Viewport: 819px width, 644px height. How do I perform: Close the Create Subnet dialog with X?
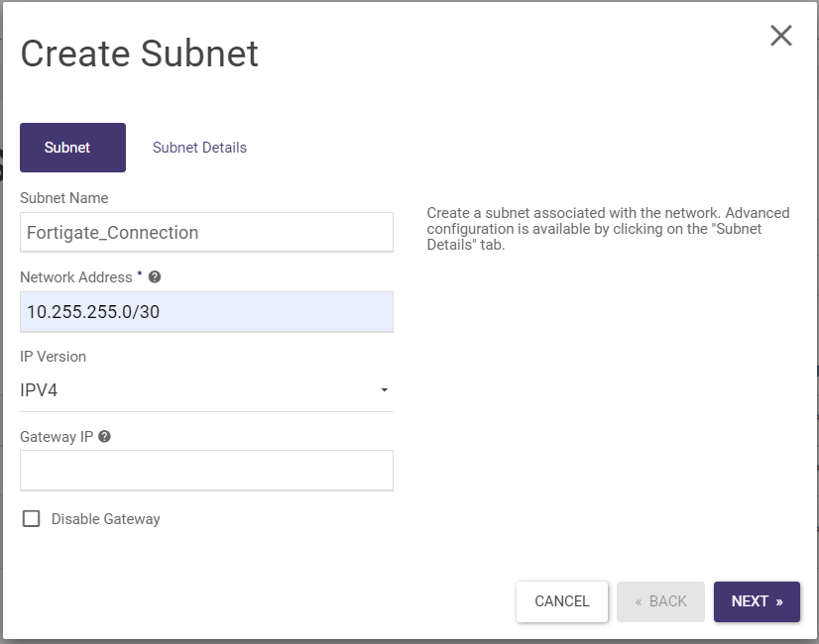click(x=781, y=36)
